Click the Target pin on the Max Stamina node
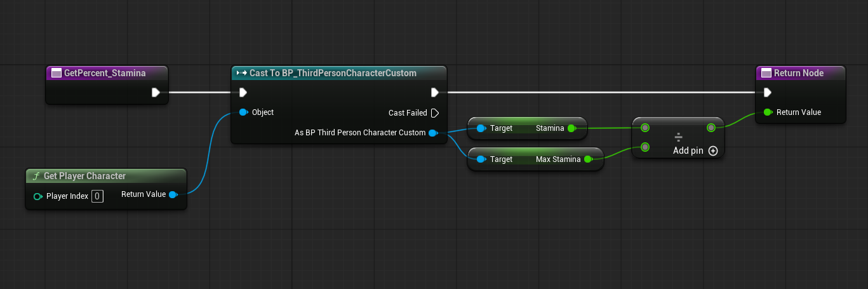Viewport: 868px width, 289px height. 481,159
